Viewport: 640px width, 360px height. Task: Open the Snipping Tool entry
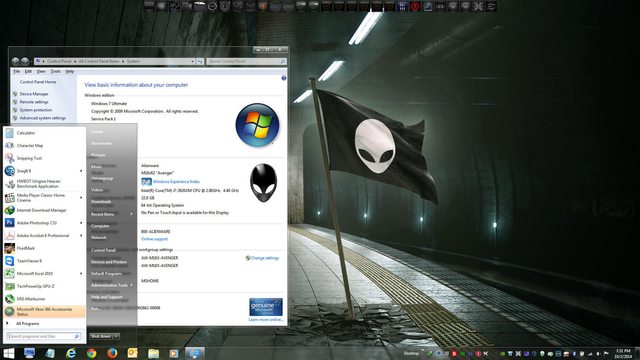click(x=44, y=158)
